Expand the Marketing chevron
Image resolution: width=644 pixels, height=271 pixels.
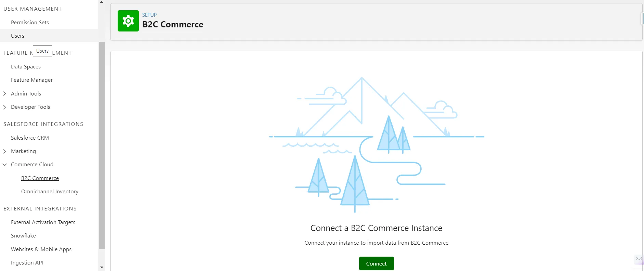click(5, 151)
